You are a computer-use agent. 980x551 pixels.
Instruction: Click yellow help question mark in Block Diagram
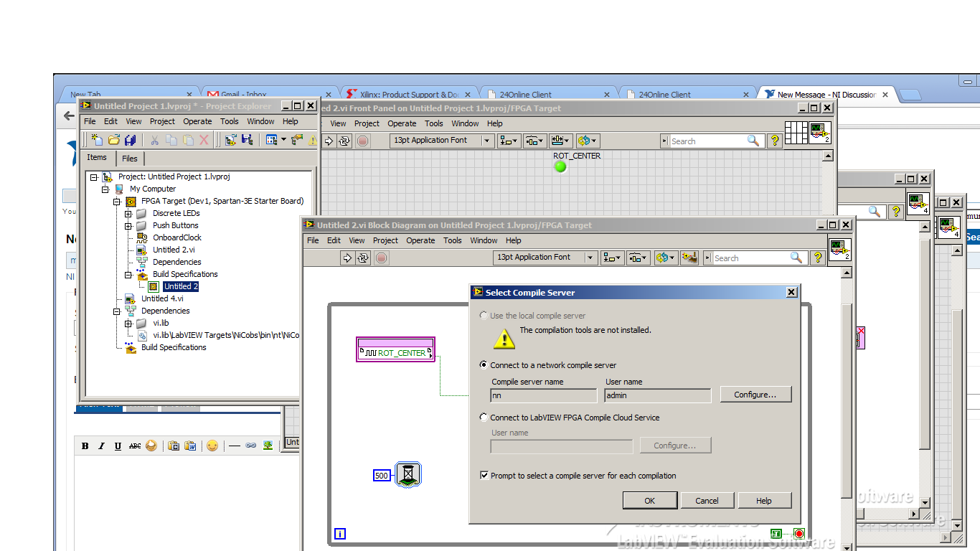817,258
